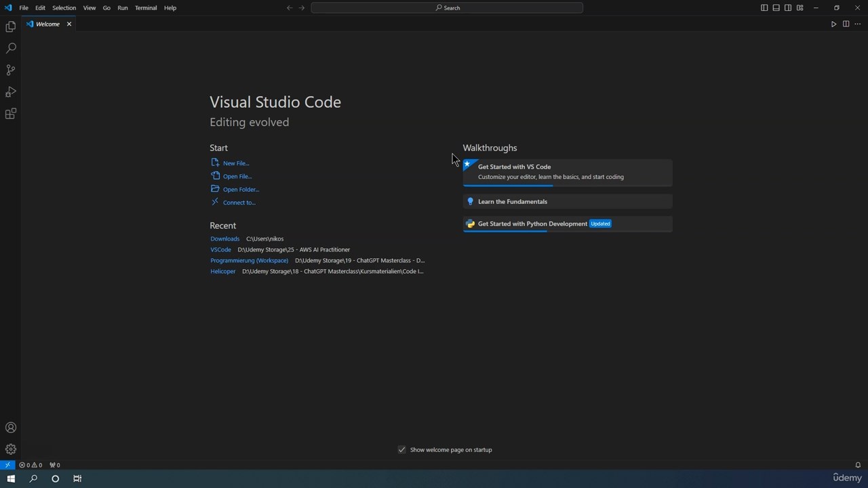
Task: Open the Go menu
Action: (x=106, y=8)
